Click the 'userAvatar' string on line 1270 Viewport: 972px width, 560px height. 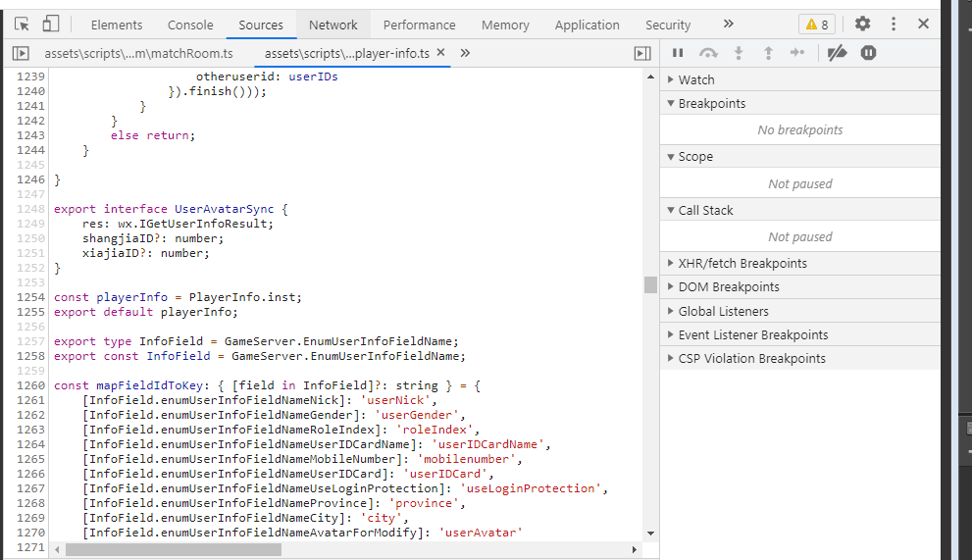(481, 533)
